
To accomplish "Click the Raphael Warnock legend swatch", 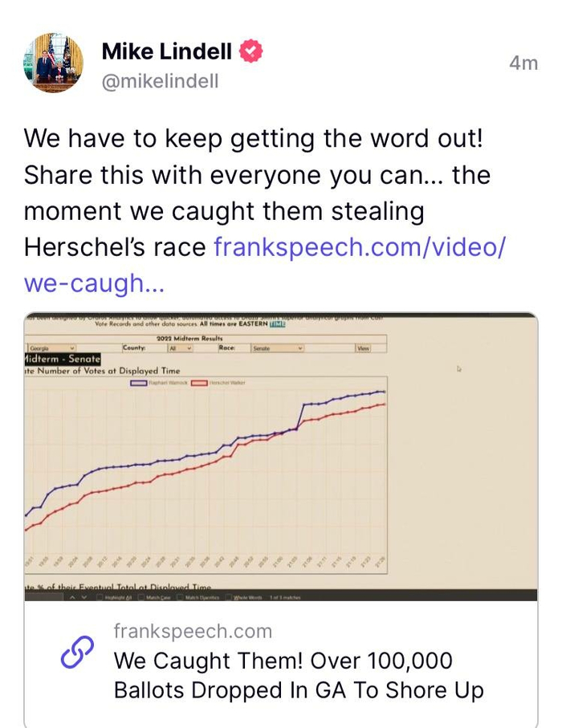I will pos(138,384).
